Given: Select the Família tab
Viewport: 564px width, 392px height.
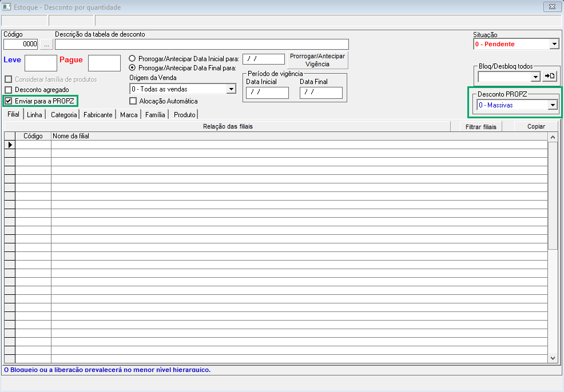Looking at the screenshot, I should [155, 115].
